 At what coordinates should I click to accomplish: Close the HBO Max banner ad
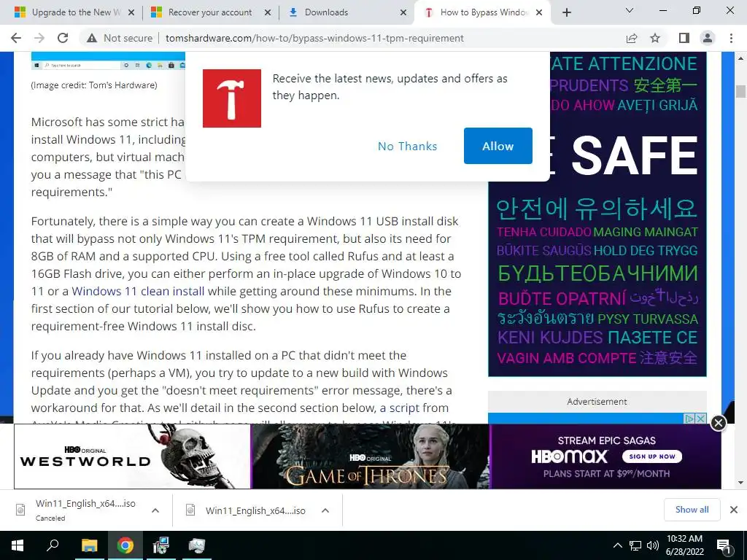click(x=718, y=423)
